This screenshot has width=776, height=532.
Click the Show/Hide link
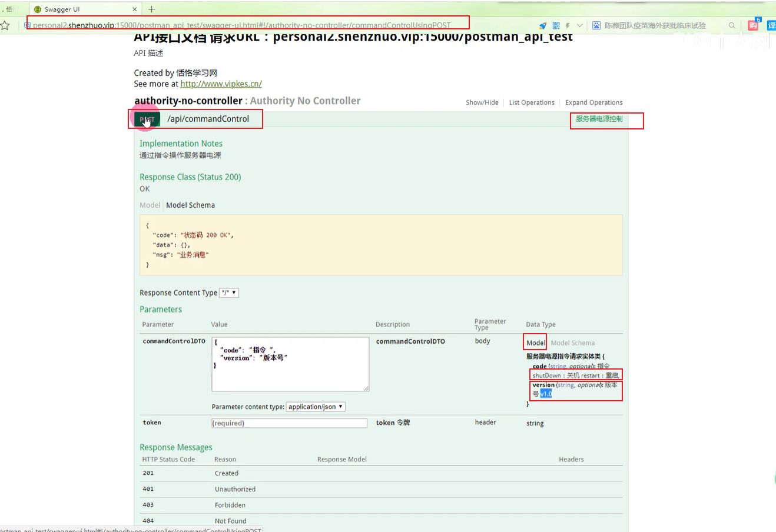pos(482,102)
